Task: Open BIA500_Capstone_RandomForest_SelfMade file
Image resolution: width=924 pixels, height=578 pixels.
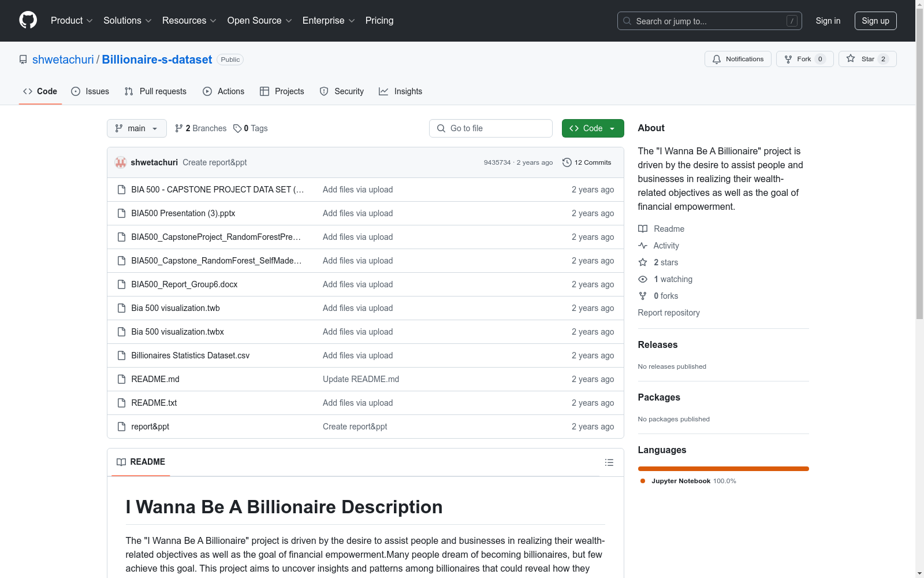Action: point(217,261)
